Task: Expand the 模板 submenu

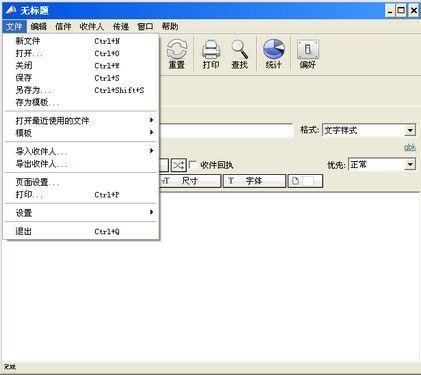Action: pyautogui.click(x=81, y=133)
